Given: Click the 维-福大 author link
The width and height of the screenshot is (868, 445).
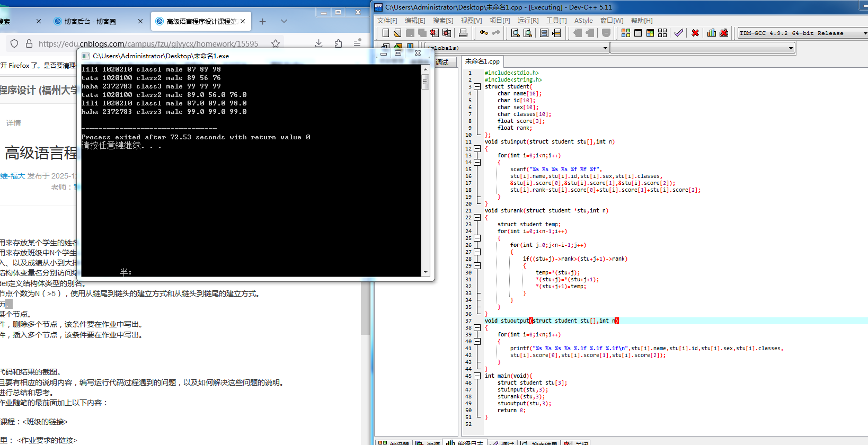Looking at the screenshot, I should pyautogui.click(x=12, y=176).
